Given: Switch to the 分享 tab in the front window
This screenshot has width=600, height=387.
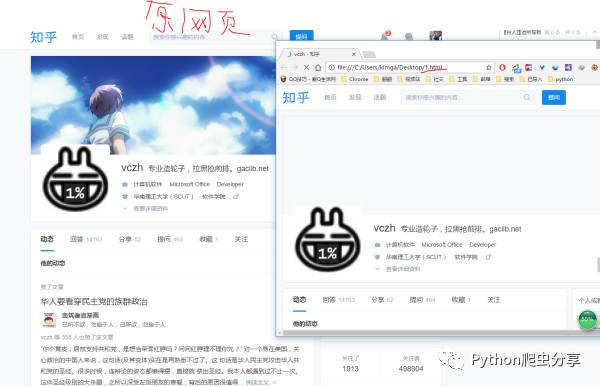Looking at the screenshot, I should [x=382, y=300].
